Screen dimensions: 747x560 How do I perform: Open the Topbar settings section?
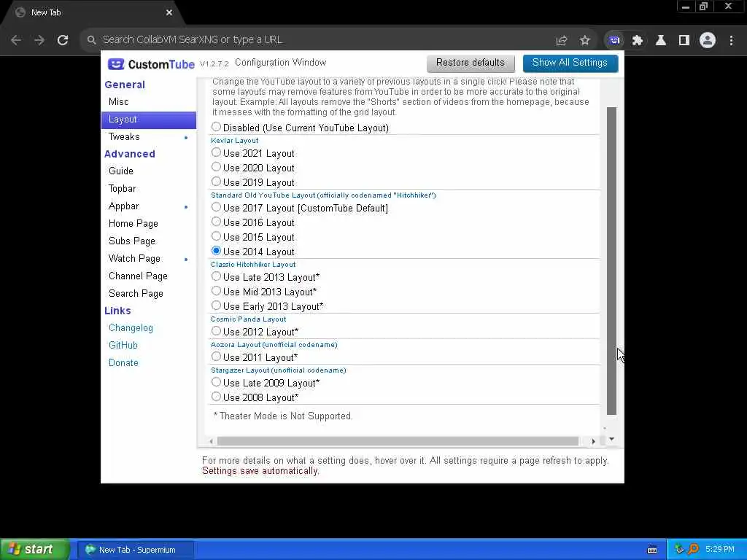[x=149, y=189]
